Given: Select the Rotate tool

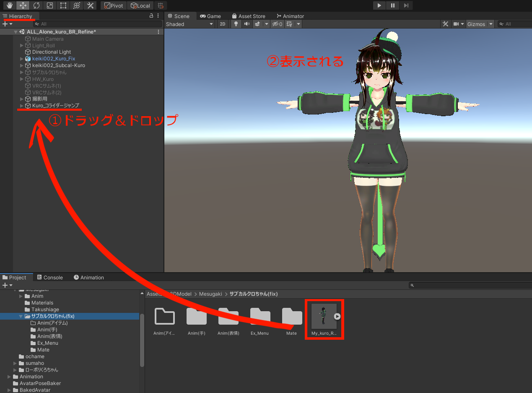Looking at the screenshot, I should (x=36, y=5).
